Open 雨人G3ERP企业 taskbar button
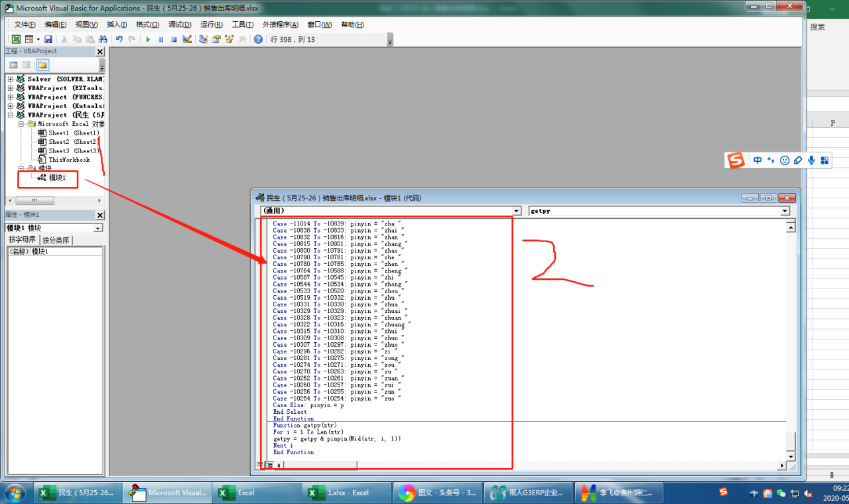 [x=527, y=493]
